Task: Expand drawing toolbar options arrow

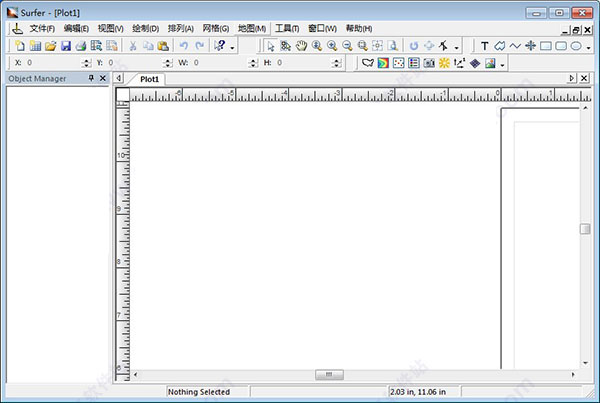Action: click(x=589, y=48)
